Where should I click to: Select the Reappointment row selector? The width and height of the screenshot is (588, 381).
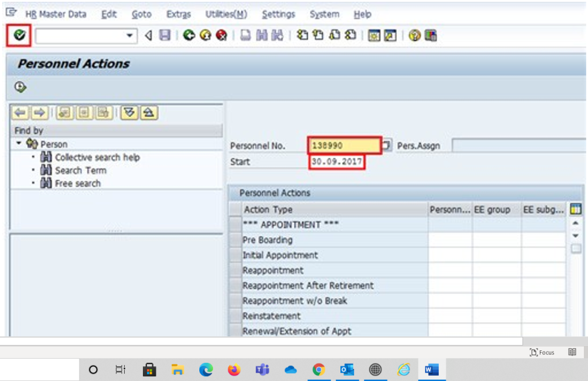click(235, 270)
